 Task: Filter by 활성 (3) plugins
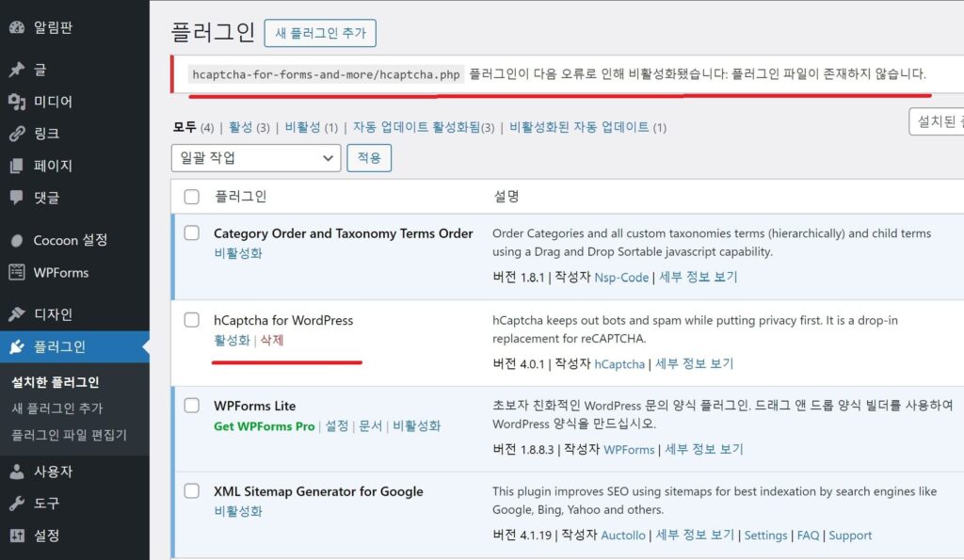[x=249, y=127]
